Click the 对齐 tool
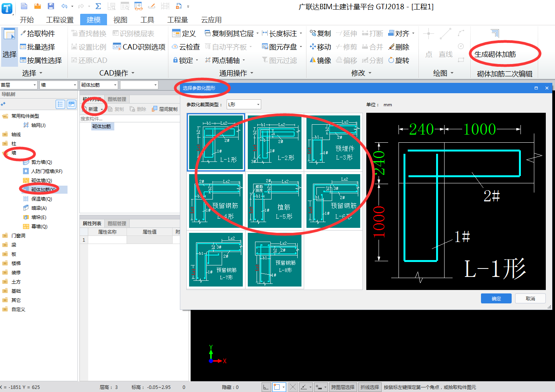 (x=401, y=34)
